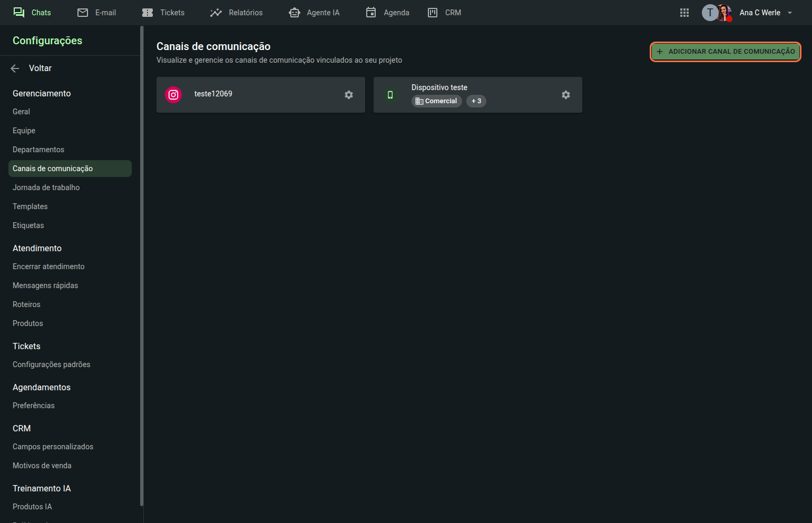Click the back arrow next to Voltar
This screenshot has height=523, width=812.
15,68
